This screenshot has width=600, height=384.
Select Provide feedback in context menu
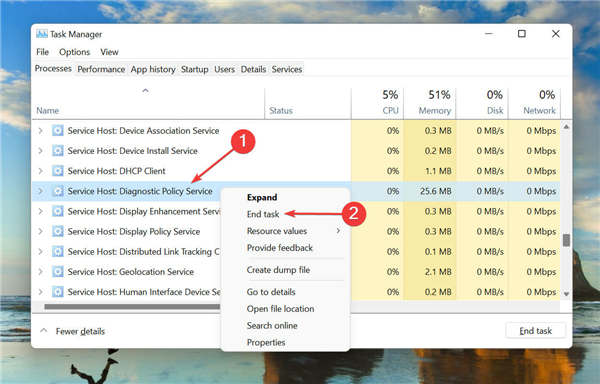[280, 248]
